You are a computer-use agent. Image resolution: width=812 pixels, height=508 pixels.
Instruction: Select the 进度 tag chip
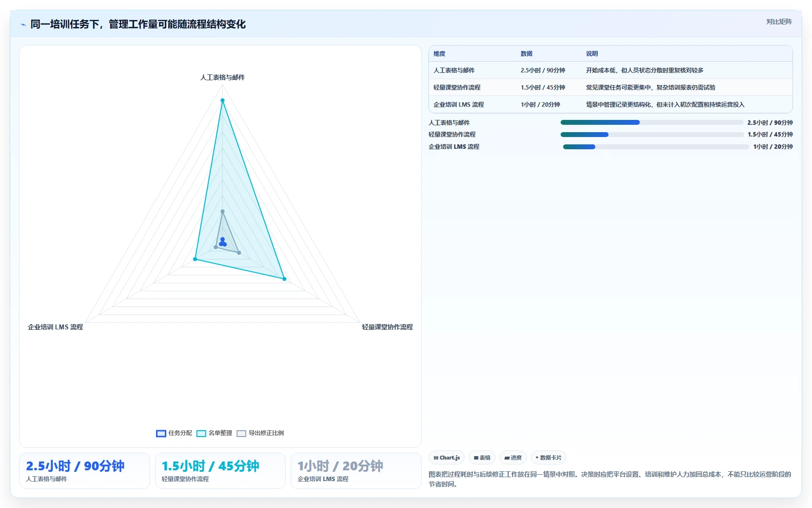513,458
